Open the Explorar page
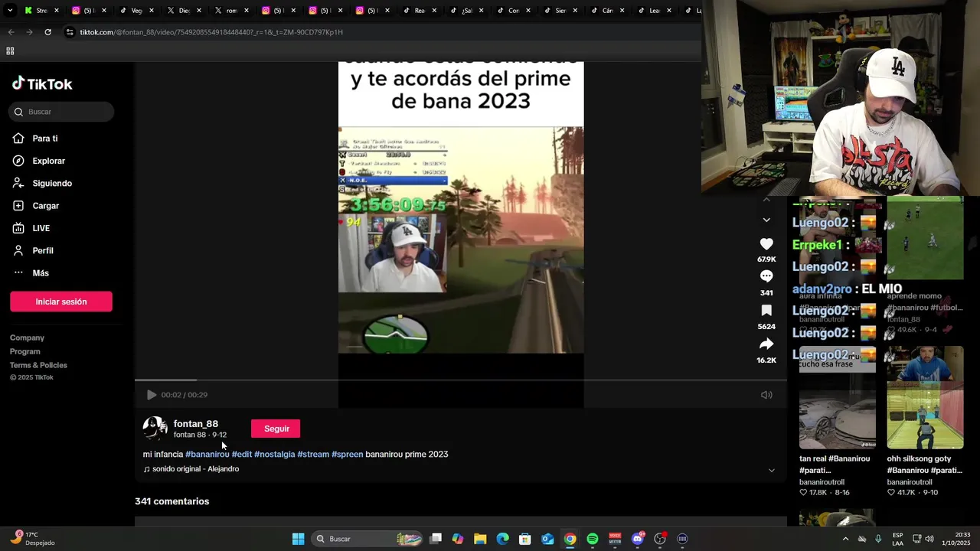980x551 pixels. (x=39, y=161)
